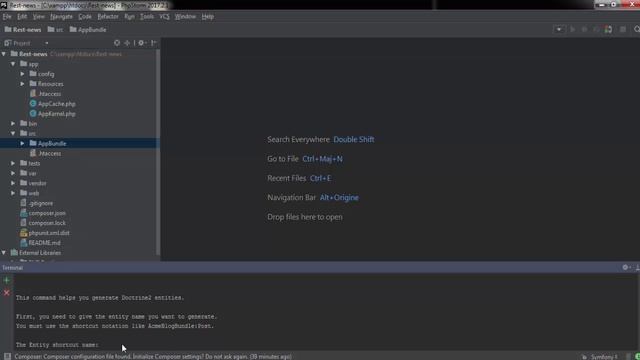Expand the AppBundle folder
640x360 pixels.
tap(23, 143)
